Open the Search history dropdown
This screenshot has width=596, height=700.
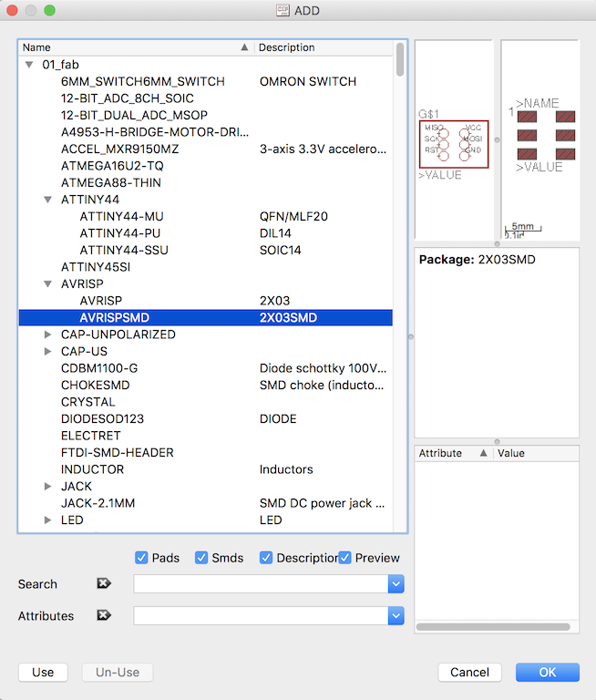[x=396, y=584]
